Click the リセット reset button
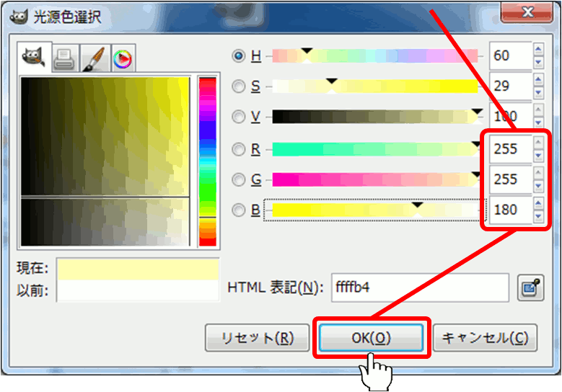Screen dimensions: 562x392 click(x=257, y=338)
